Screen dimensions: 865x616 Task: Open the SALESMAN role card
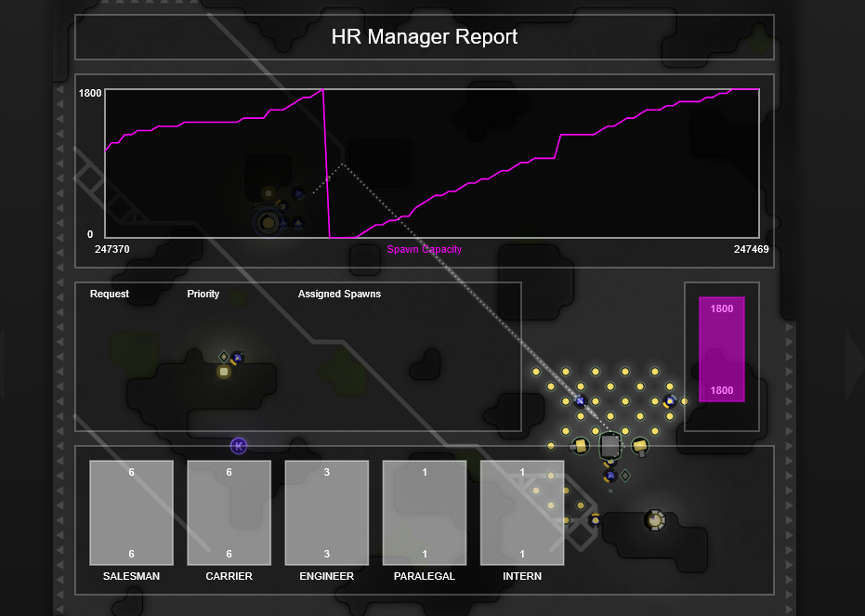coord(131,513)
